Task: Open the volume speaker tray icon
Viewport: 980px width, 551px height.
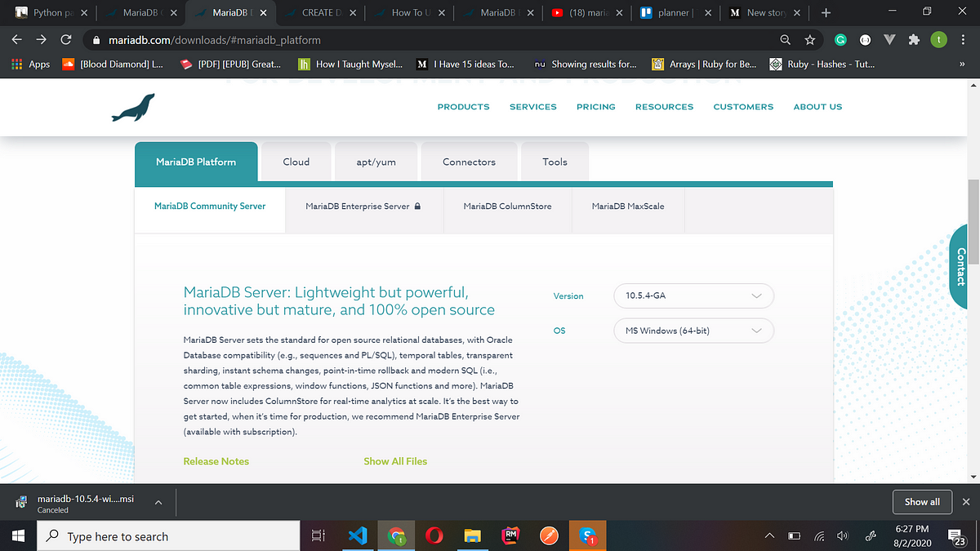Action: [x=843, y=536]
